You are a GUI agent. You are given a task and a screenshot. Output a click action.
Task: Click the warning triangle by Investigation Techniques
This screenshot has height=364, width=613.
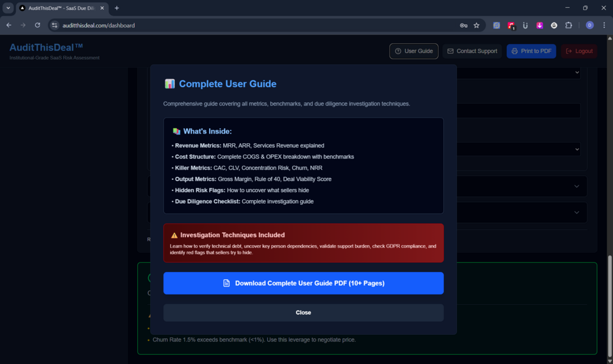click(174, 235)
